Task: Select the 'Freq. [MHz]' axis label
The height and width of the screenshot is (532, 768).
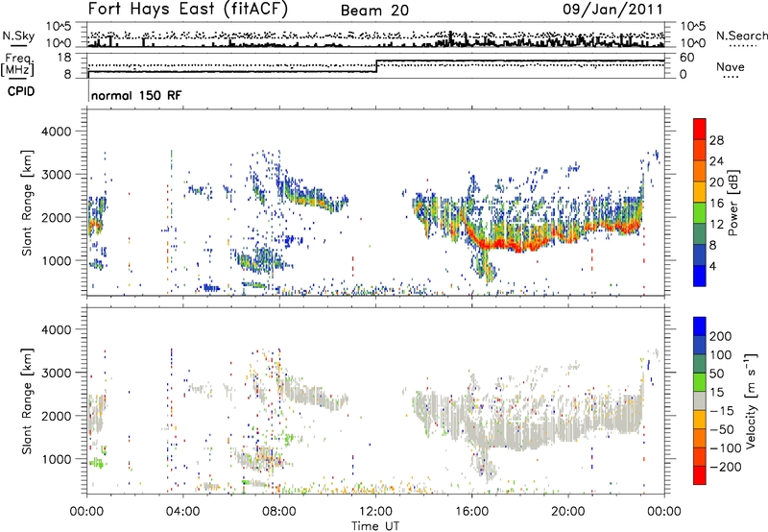Action: click(x=17, y=64)
